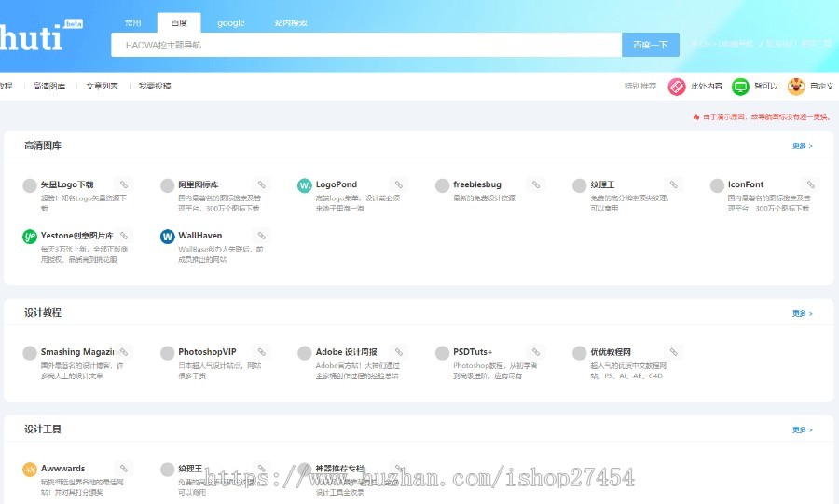The height and width of the screenshot is (504, 839).
Task: Open the Awwwards site title
Action: click(62, 469)
